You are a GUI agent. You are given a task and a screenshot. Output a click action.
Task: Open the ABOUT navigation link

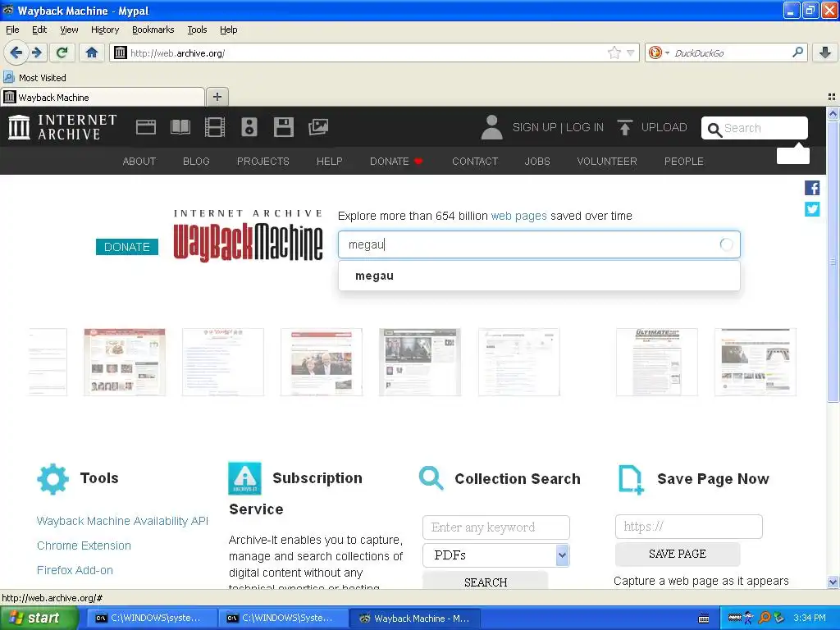[139, 162]
